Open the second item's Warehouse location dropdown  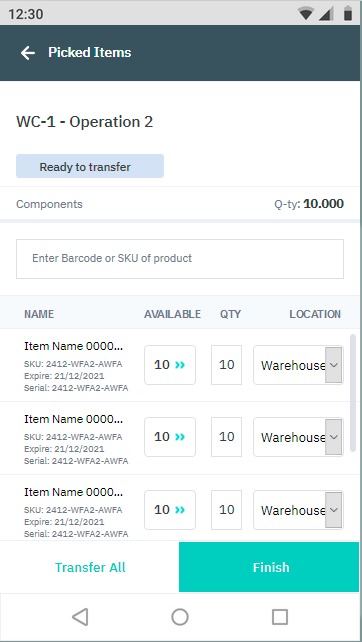pos(298,437)
